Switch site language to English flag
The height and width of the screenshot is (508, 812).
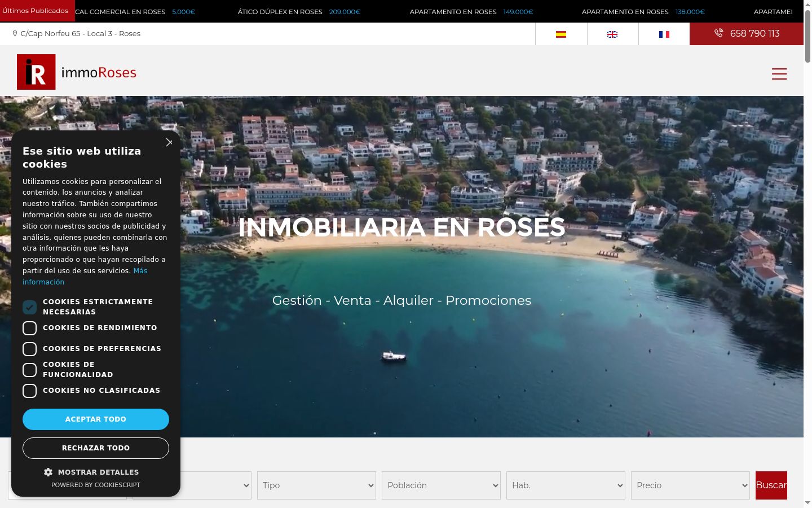[612, 34]
